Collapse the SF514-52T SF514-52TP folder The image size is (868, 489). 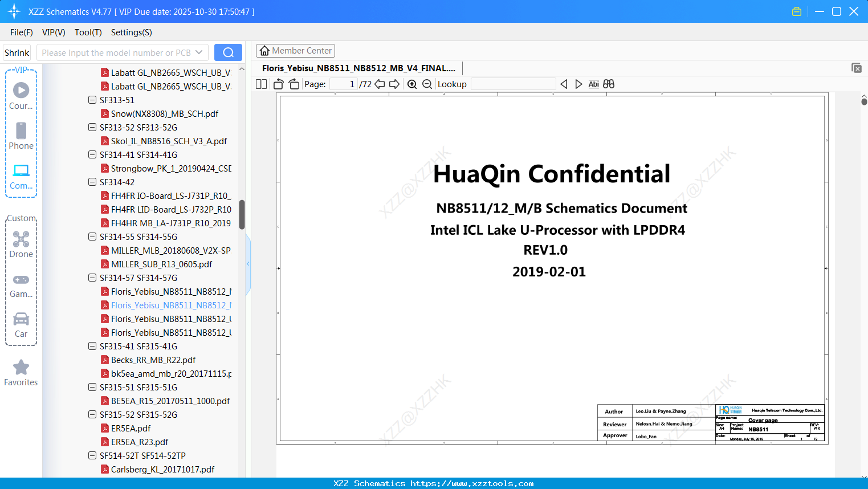92,455
